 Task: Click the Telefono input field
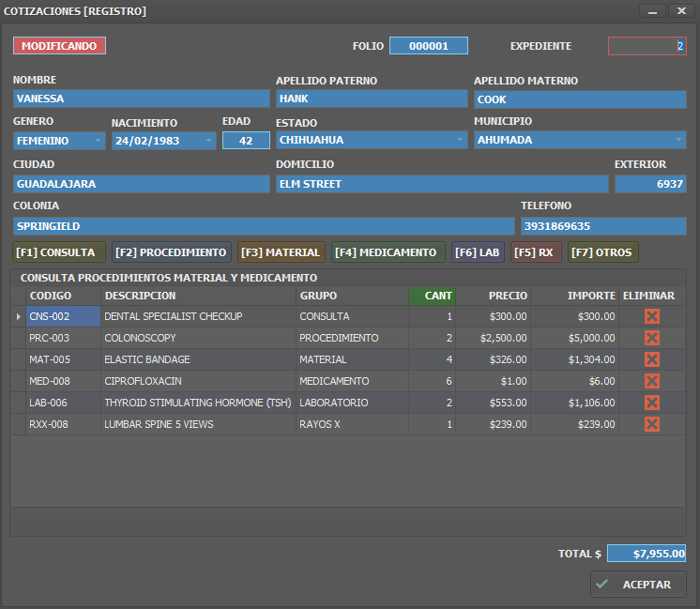coord(603,226)
